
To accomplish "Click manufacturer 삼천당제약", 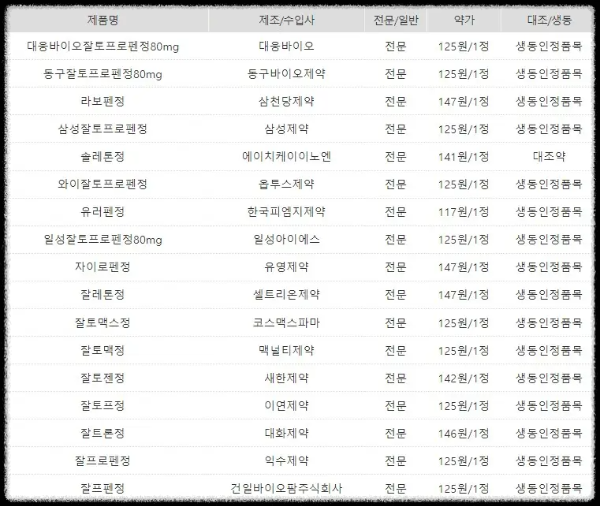I will [x=287, y=101].
